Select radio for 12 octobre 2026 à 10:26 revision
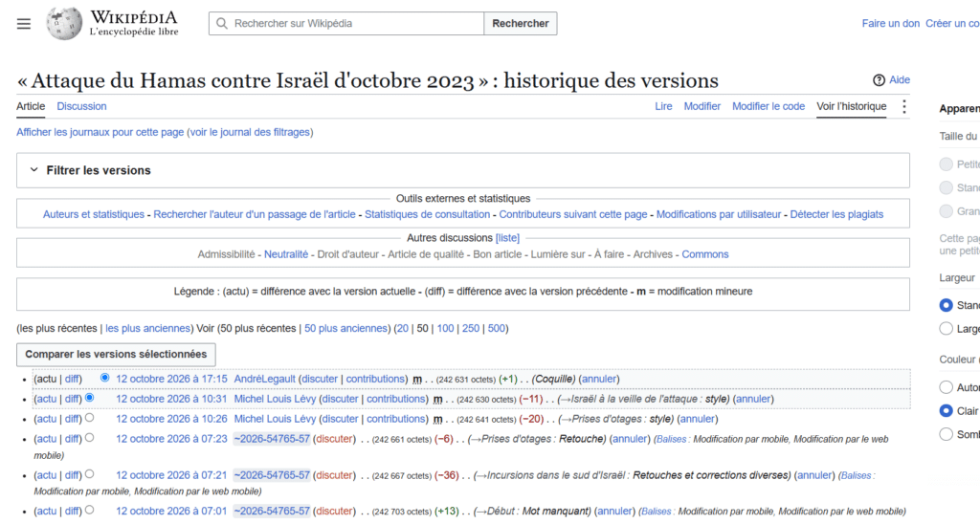 [89, 417]
